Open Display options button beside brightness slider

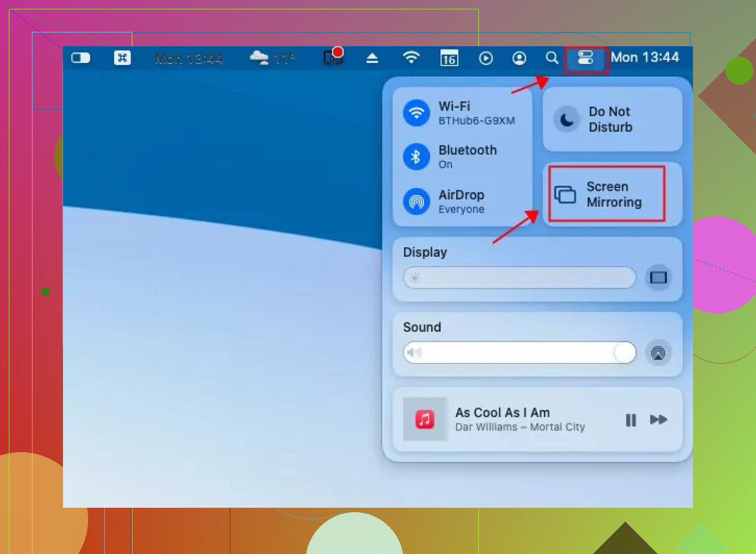pos(658,277)
